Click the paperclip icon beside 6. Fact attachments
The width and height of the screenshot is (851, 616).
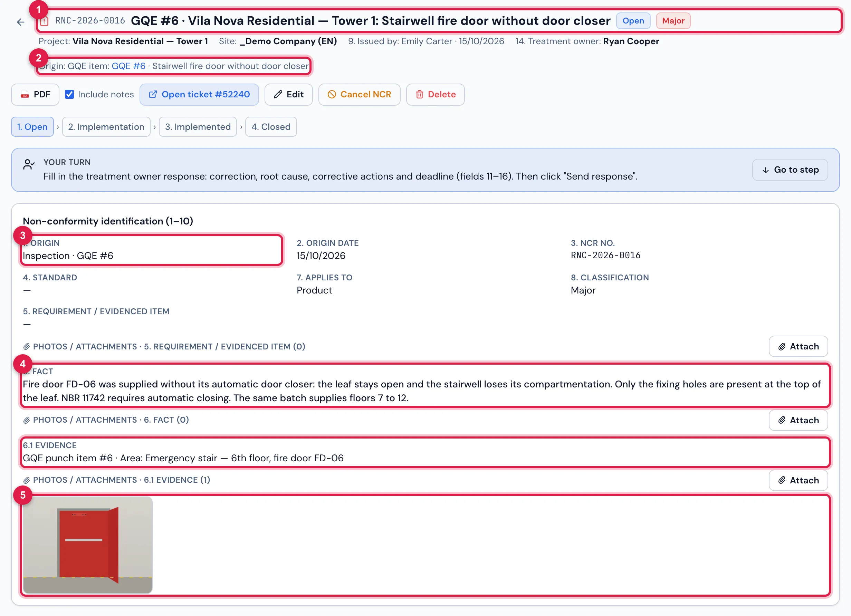coord(26,420)
